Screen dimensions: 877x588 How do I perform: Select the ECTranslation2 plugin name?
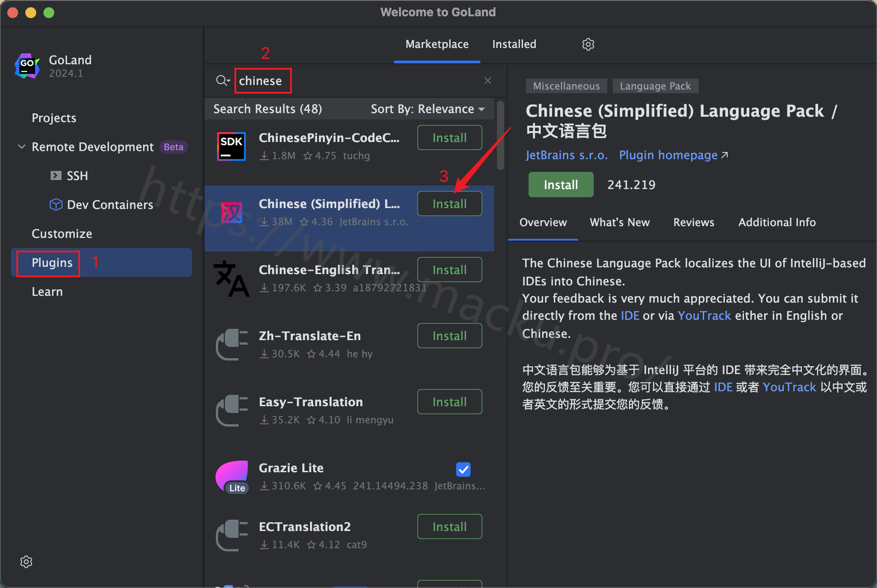click(305, 526)
